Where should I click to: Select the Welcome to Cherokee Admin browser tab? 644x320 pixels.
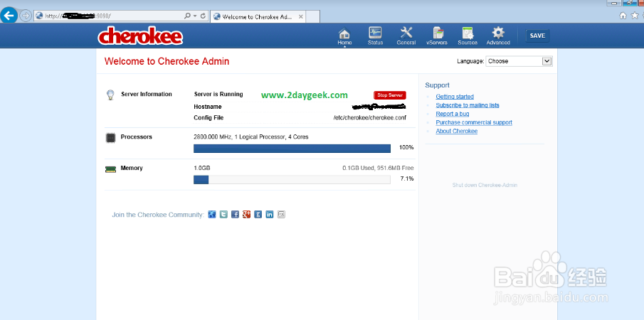click(x=258, y=17)
